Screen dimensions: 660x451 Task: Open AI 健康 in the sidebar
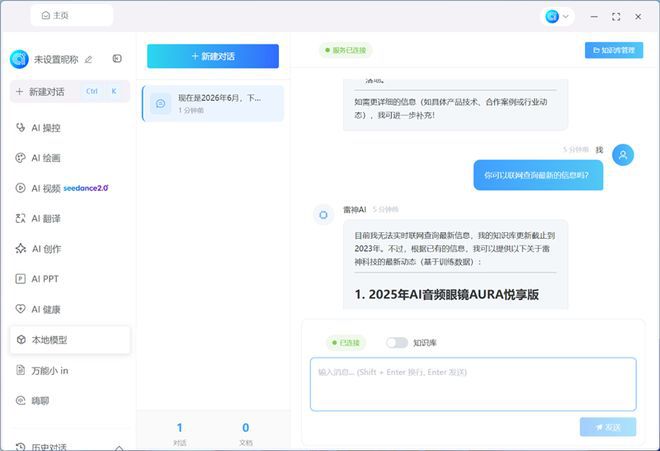tap(70, 309)
